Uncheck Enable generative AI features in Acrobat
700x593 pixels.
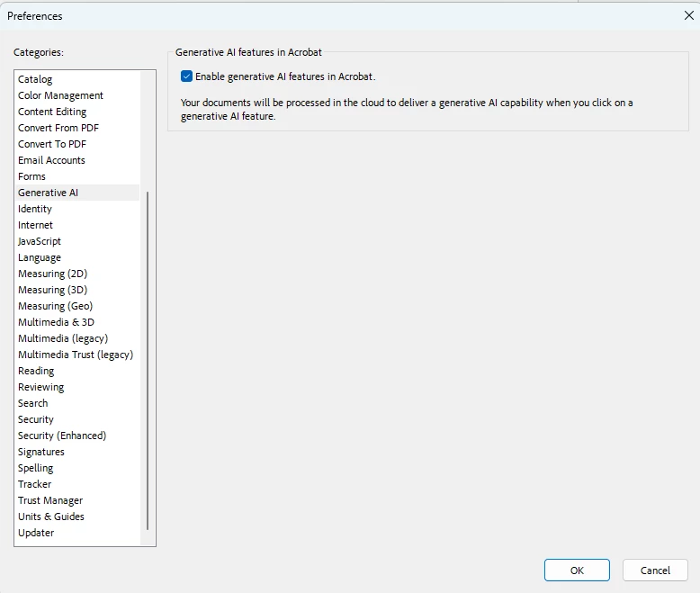(186, 76)
